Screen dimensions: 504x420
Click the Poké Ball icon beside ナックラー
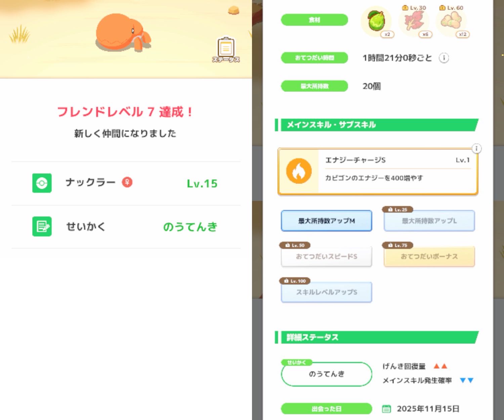click(42, 183)
